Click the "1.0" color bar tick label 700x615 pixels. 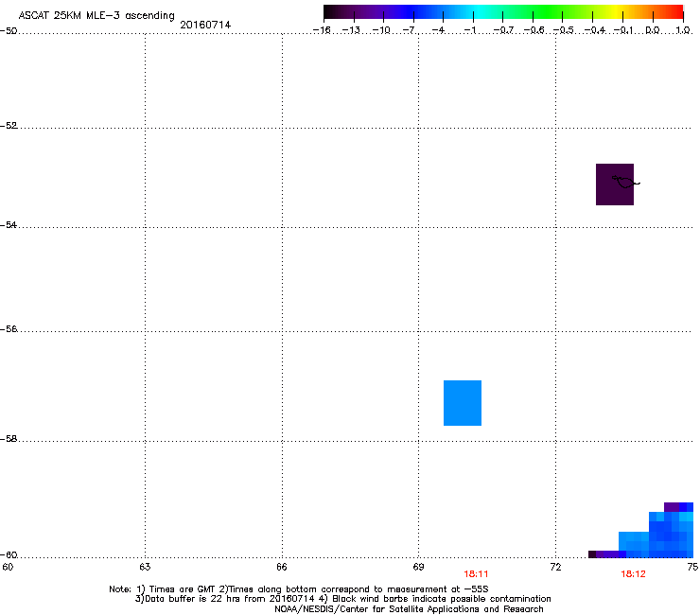683,30
